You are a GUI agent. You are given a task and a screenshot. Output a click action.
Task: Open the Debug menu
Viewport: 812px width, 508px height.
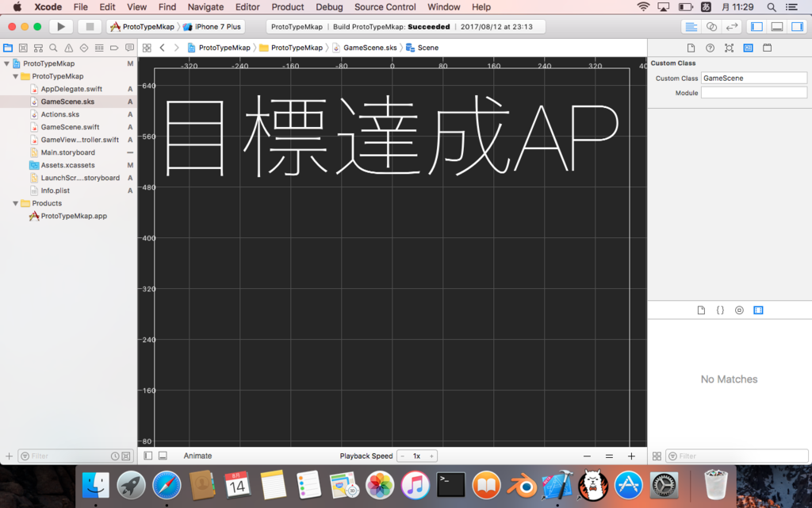pyautogui.click(x=329, y=6)
